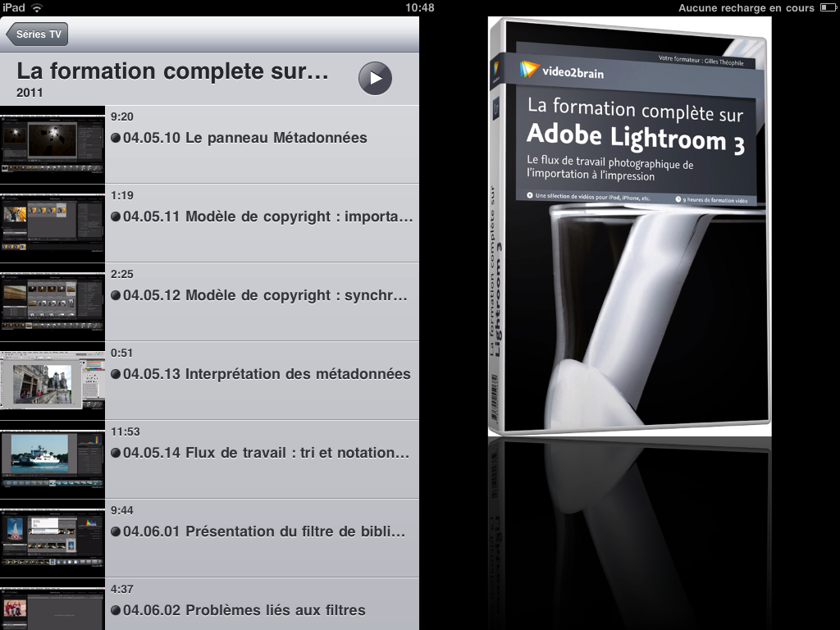Open thumbnail of 04.05.11 Modèle de copyright
Image resolution: width=840 pixels, height=630 pixels.
pyautogui.click(x=52, y=223)
